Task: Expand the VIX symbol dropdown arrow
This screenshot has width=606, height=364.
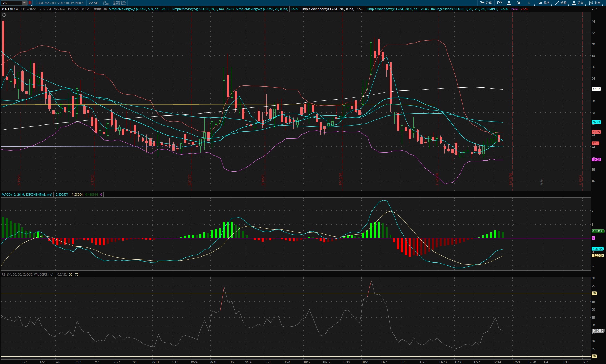Action: [x=25, y=3]
